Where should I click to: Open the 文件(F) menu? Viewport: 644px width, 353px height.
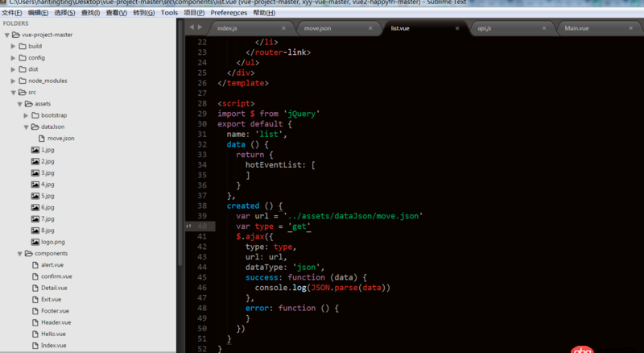coord(12,13)
